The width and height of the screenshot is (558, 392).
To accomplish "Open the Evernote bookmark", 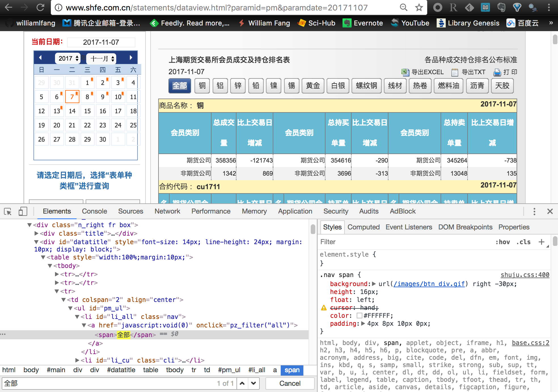I will tap(363, 23).
